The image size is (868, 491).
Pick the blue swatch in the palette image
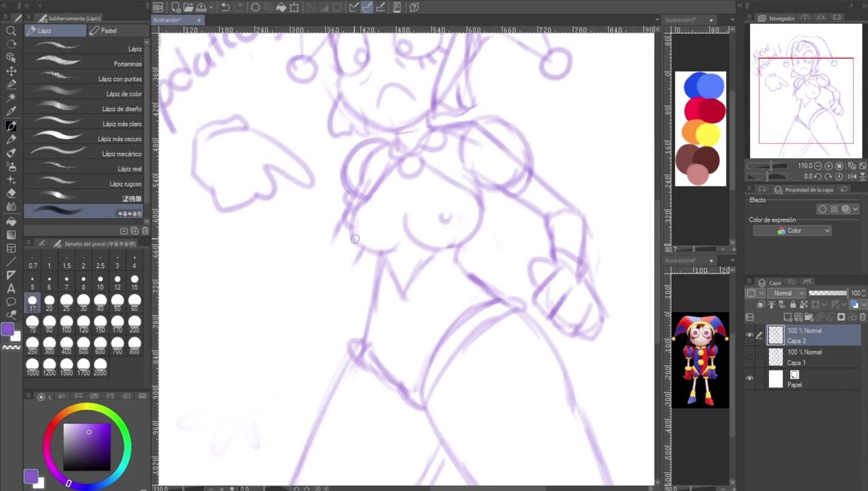(x=704, y=87)
